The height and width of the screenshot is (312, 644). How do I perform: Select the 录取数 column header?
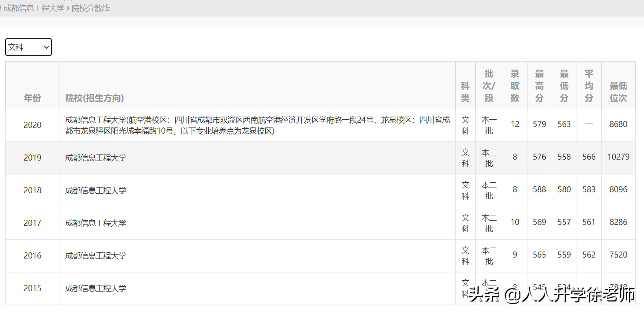click(515, 86)
